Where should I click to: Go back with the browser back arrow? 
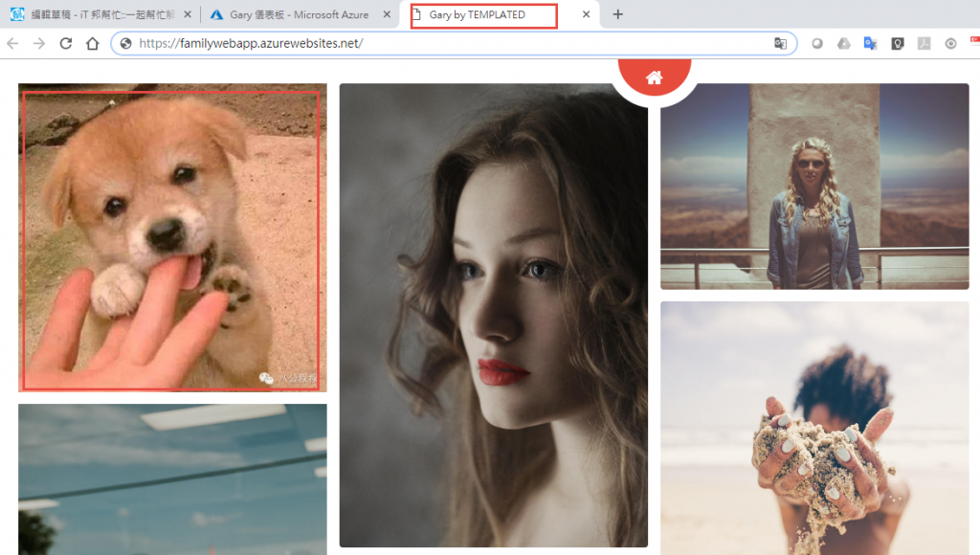click(x=12, y=43)
